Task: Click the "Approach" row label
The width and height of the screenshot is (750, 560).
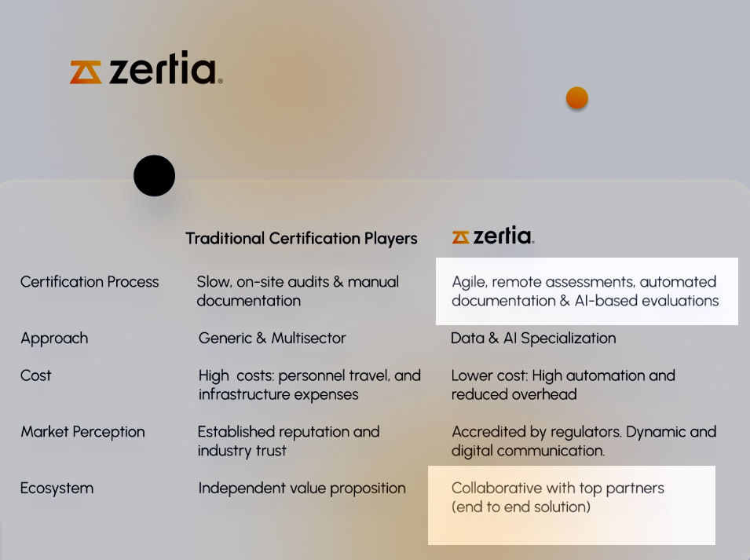Action: click(x=54, y=339)
